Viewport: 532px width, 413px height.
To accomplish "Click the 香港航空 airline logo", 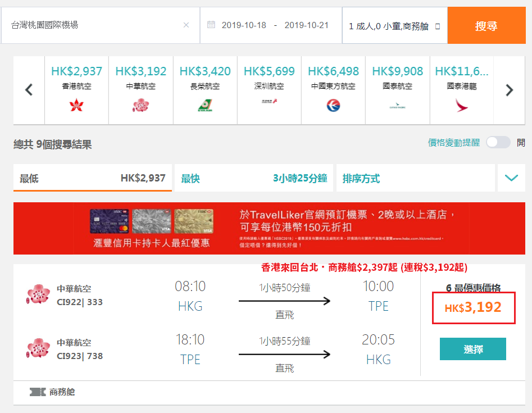I will (x=76, y=105).
